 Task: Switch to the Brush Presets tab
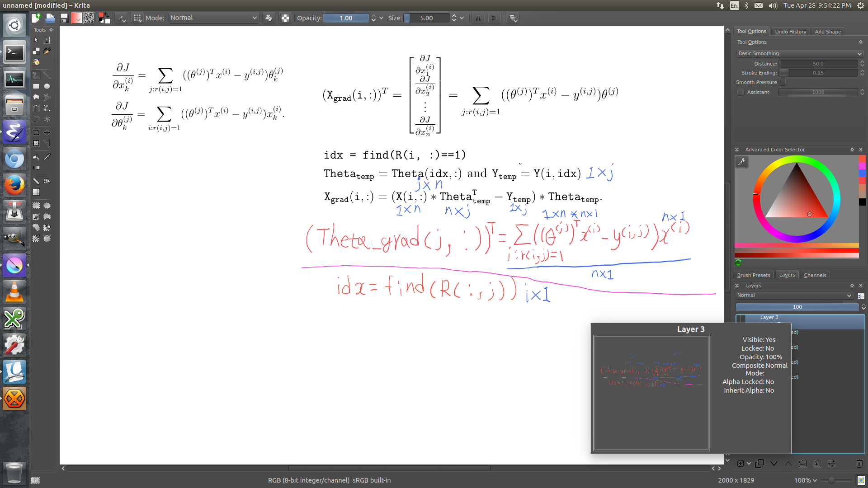click(754, 275)
